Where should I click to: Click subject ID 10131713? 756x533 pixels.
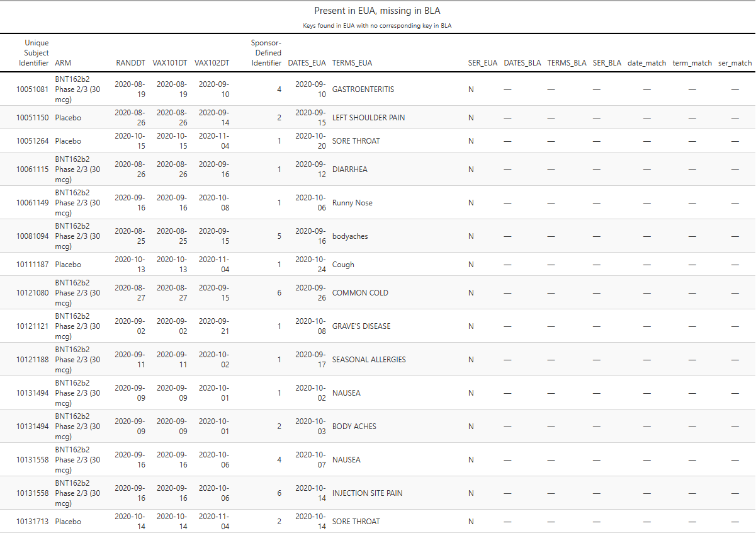pos(32,522)
